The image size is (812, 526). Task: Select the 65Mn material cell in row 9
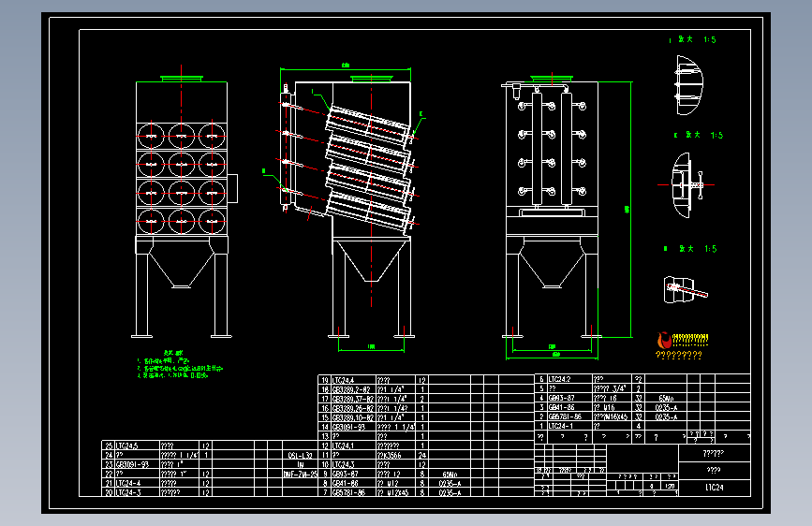[x=450, y=474]
